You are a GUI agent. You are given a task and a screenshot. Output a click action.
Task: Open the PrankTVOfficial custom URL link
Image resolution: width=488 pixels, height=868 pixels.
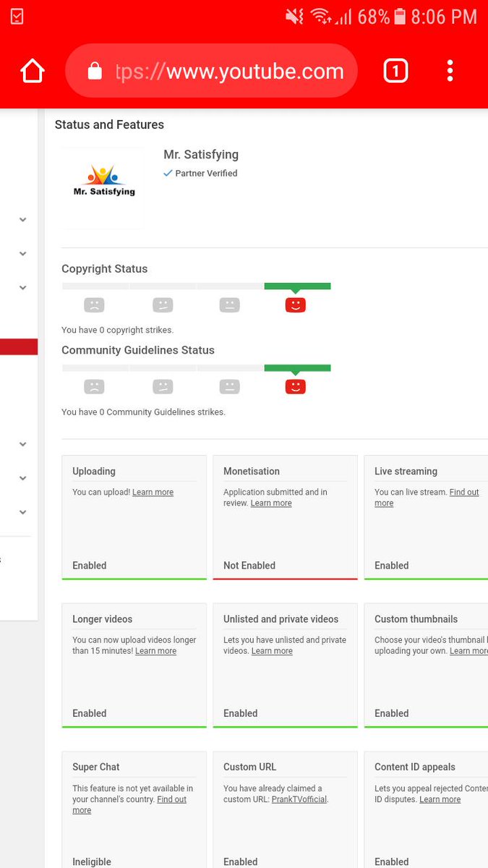(299, 799)
